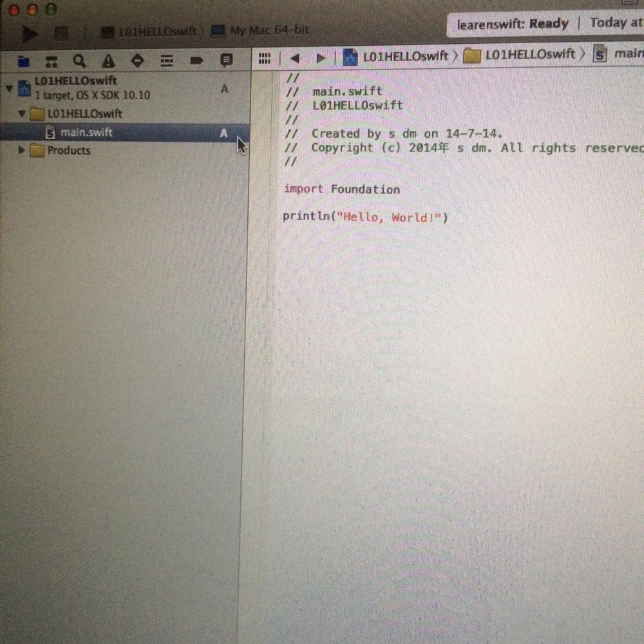Go forward with jump bar arrow

pos(321,58)
